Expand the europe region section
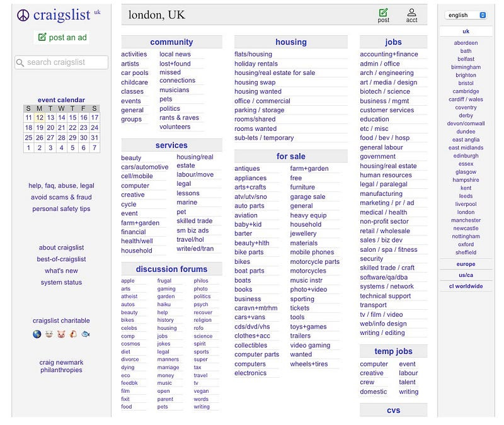The image size is (504, 425). [466, 264]
